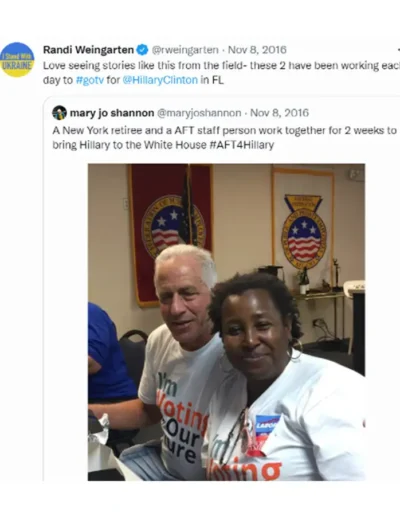Click the #gotv hashtag

pos(90,81)
